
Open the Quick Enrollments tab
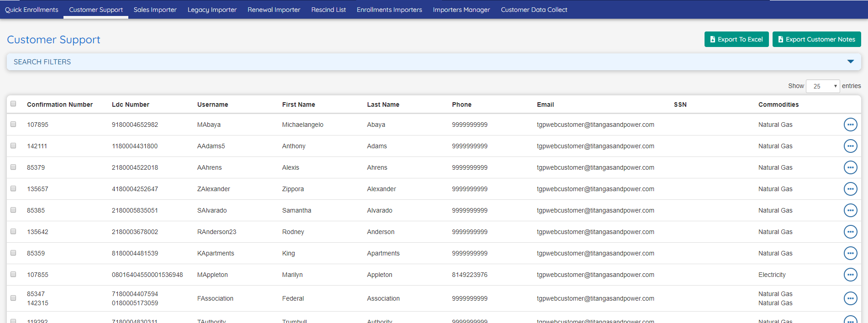point(32,10)
